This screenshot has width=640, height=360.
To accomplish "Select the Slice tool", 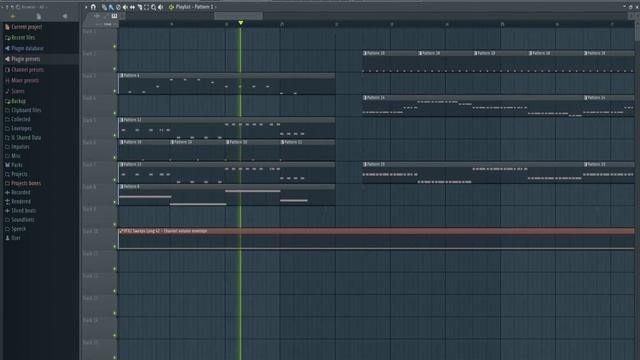I will coord(140,7).
